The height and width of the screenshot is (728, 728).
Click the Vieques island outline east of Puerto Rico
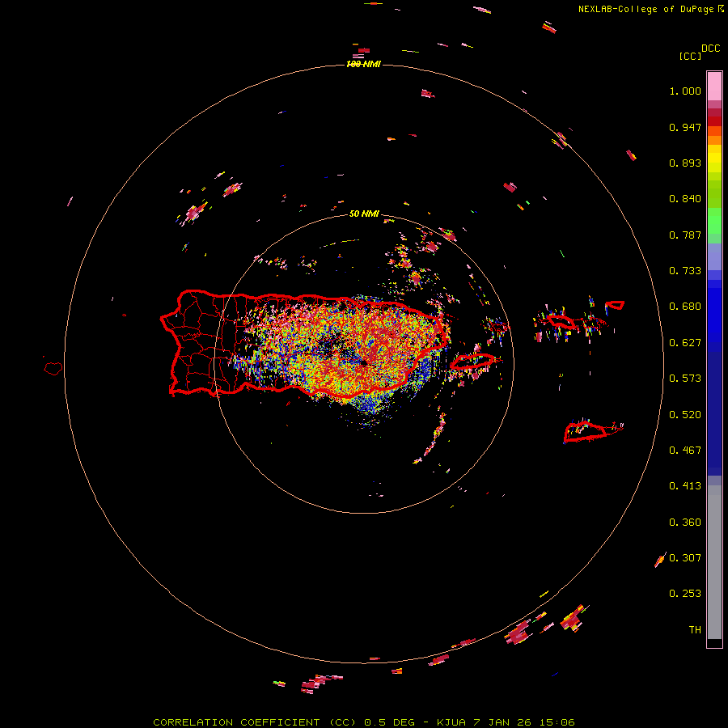click(473, 362)
